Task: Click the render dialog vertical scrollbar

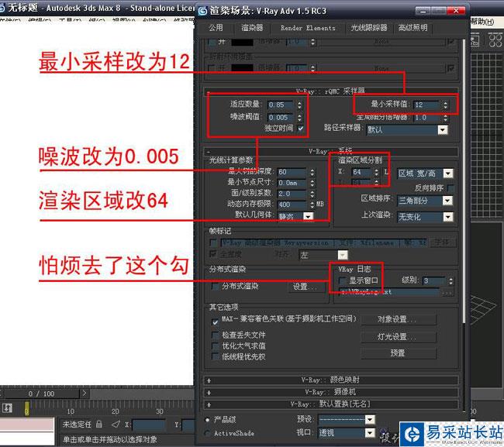Action: pyautogui.click(x=464, y=181)
